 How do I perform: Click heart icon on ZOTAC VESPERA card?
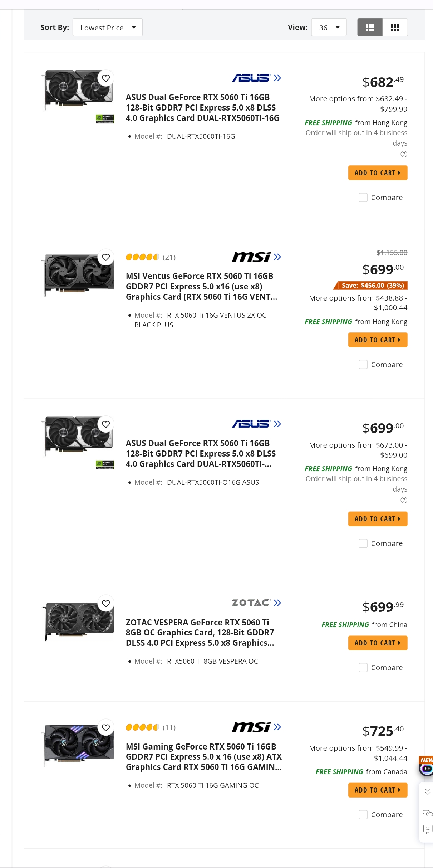click(x=106, y=604)
